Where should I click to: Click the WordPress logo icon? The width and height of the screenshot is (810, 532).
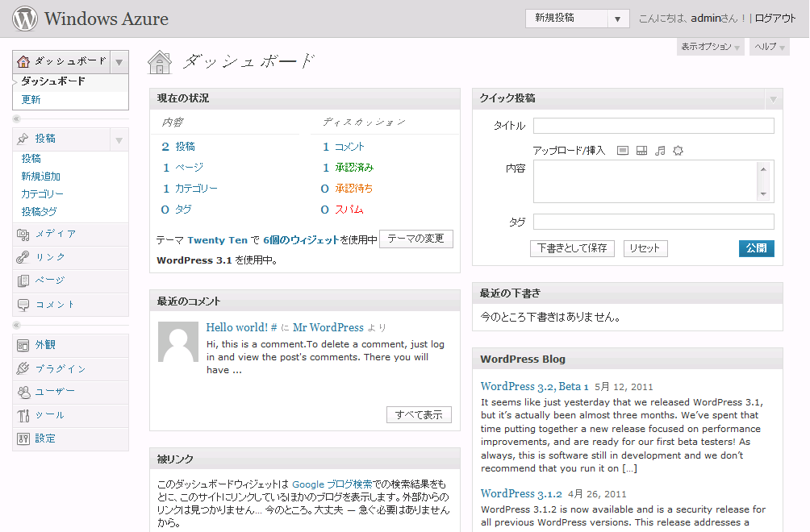point(25,19)
